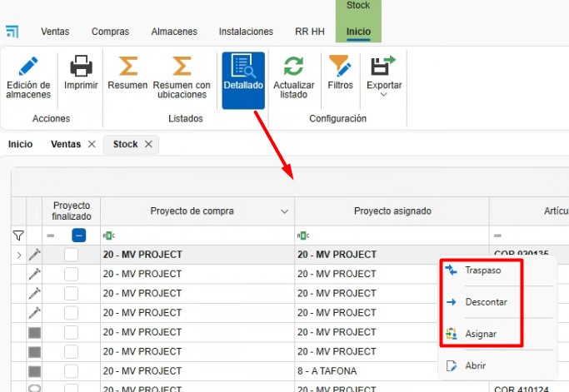Click the Imprimir printer icon

(x=81, y=66)
